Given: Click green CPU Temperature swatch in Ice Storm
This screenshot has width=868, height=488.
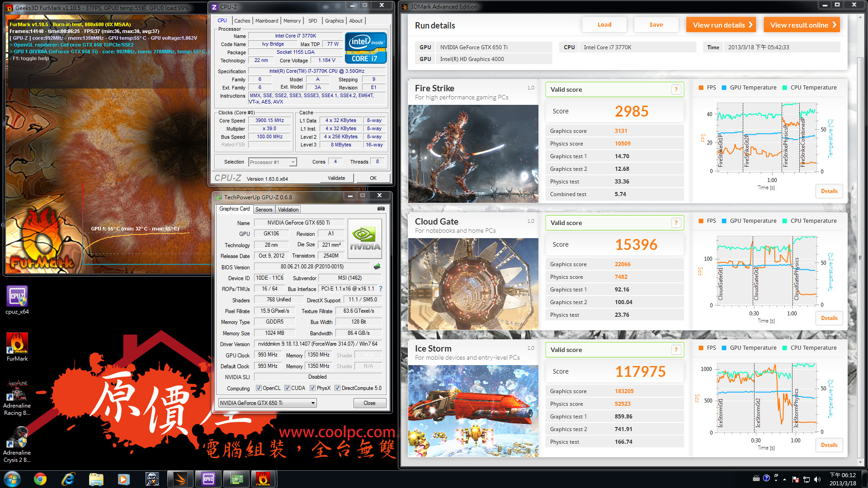Looking at the screenshot, I should [x=784, y=348].
